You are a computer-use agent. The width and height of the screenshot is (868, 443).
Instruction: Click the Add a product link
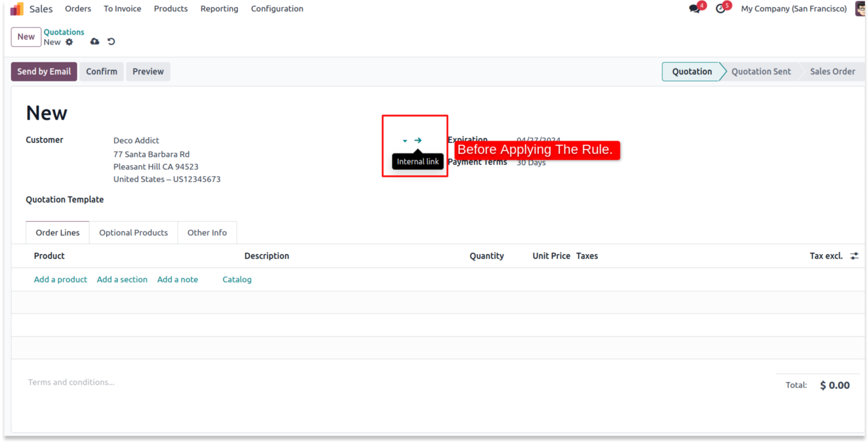click(x=60, y=279)
